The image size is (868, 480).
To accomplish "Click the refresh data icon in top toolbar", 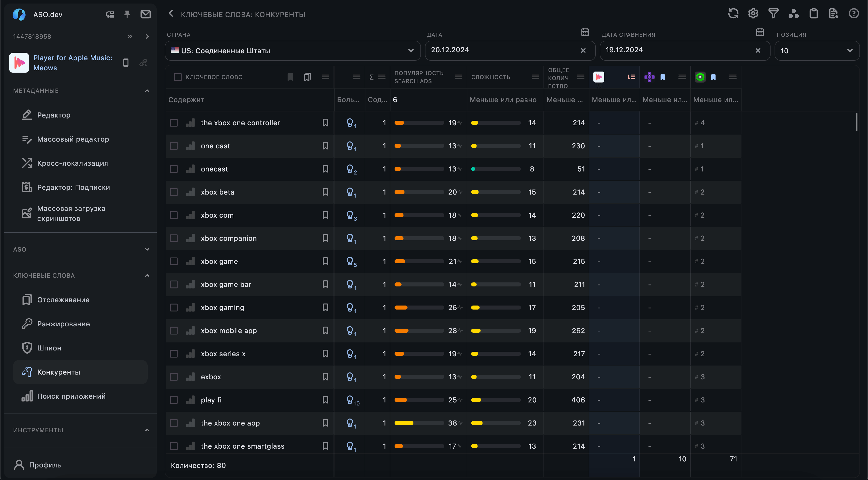I will [x=733, y=14].
